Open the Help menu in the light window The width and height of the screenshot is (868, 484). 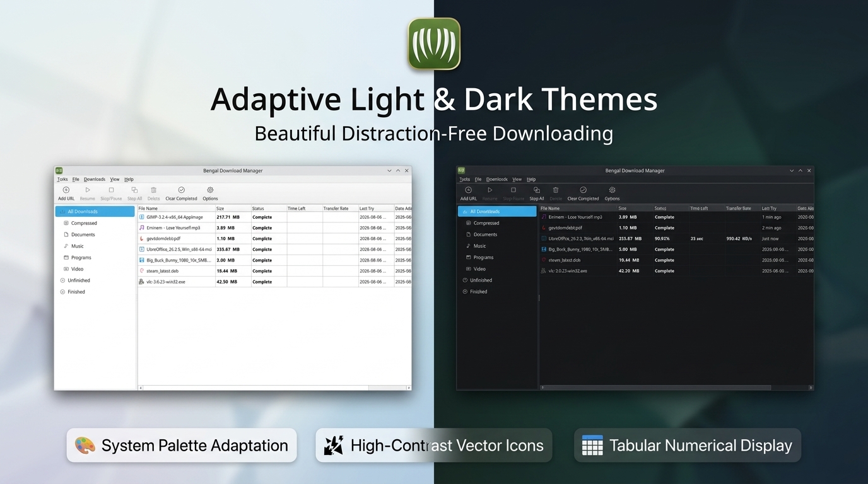click(x=129, y=180)
